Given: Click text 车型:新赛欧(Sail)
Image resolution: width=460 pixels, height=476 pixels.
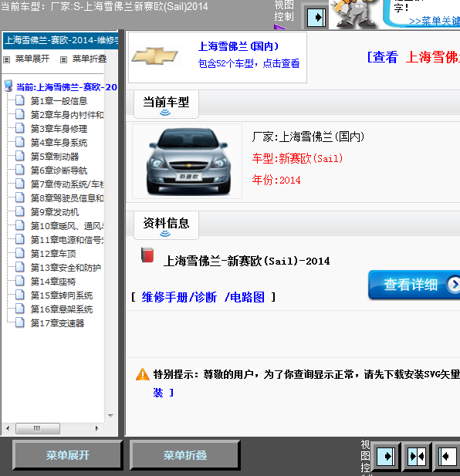Looking at the screenshot, I should (297, 158).
